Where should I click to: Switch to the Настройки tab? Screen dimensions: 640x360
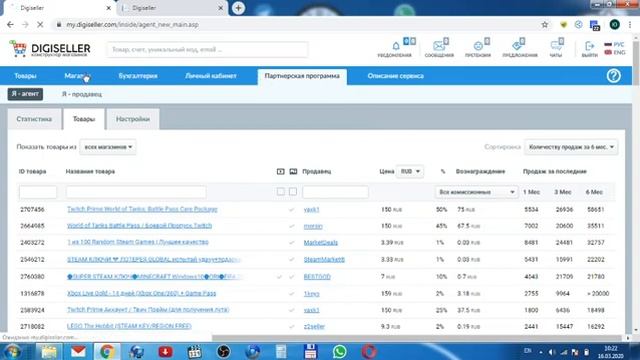point(133,119)
